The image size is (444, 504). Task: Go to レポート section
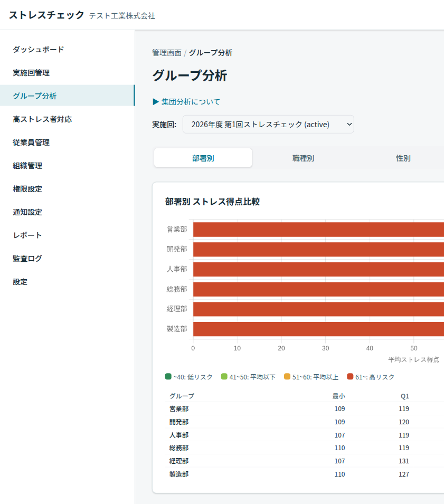27,235
